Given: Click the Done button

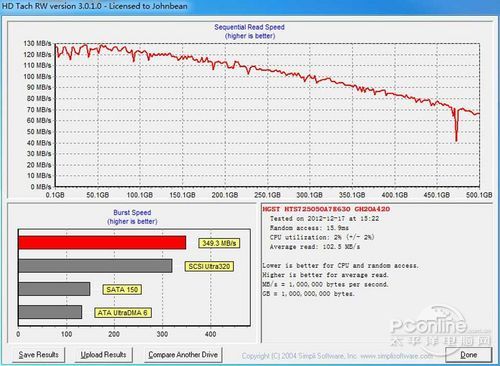Looking at the screenshot, I should [468, 355].
